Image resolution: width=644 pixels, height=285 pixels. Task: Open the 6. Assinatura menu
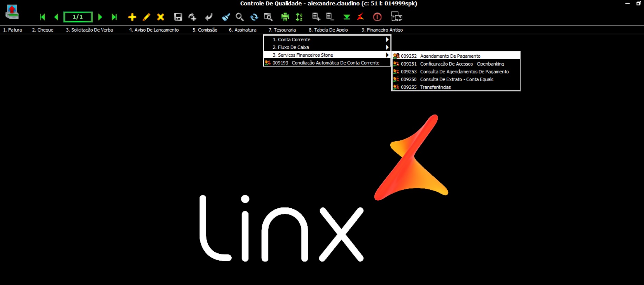click(243, 30)
